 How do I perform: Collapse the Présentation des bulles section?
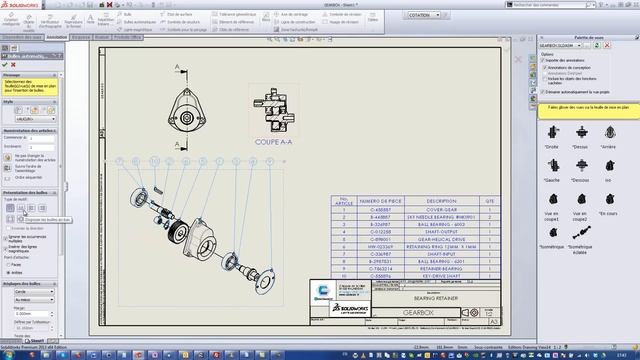point(54,193)
